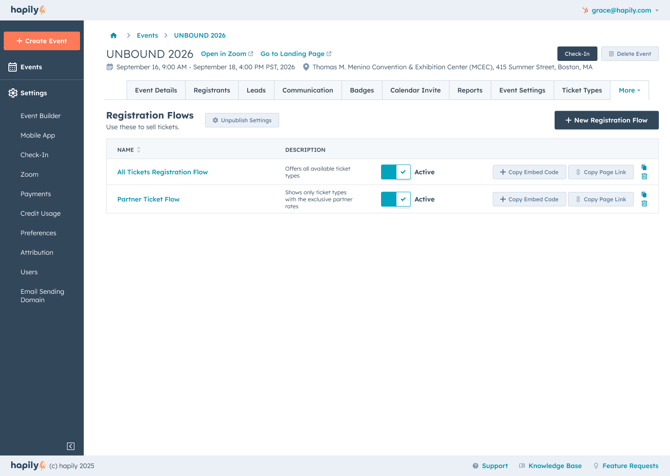Open Preferences in the sidebar
670x476 pixels.
pos(38,233)
